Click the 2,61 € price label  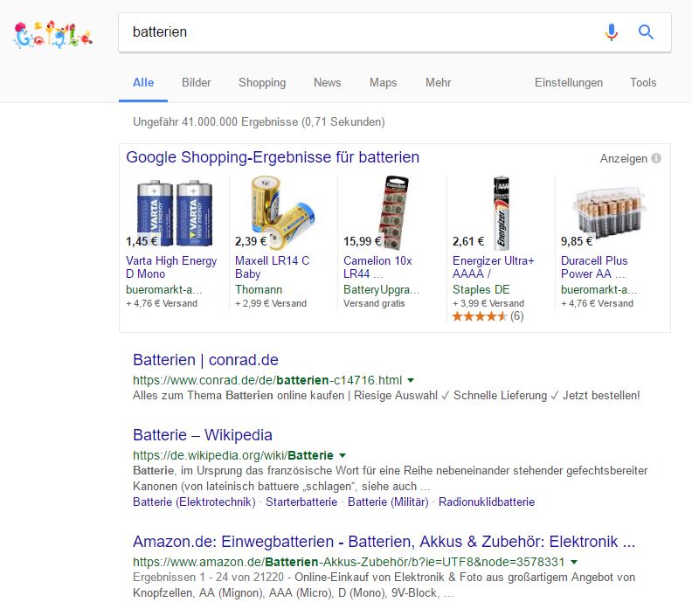(x=468, y=241)
